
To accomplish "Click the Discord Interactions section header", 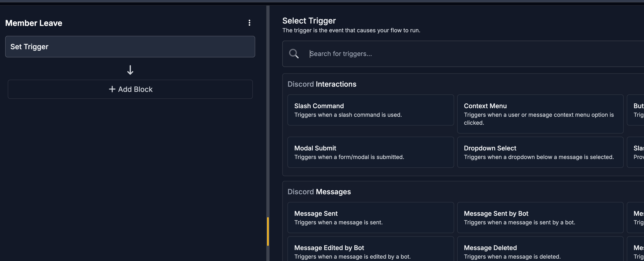I will [322, 84].
